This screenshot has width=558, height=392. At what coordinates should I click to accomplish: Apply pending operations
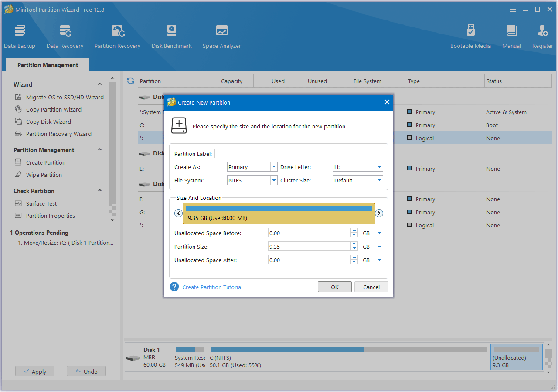(35, 372)
